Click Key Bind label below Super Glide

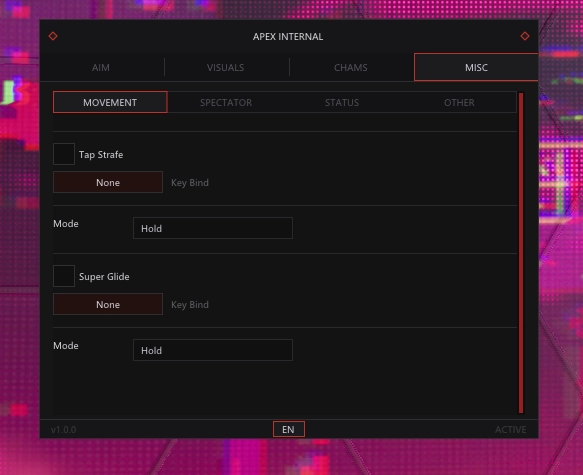pyautogui.click(x=190, y=305)
